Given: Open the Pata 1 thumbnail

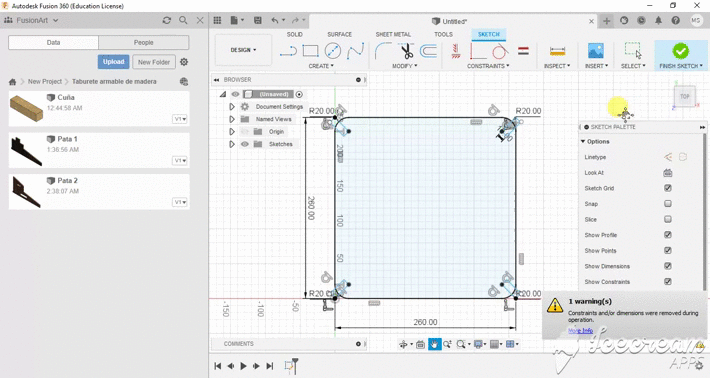Looking at the screenshot, I should (26, 150).
